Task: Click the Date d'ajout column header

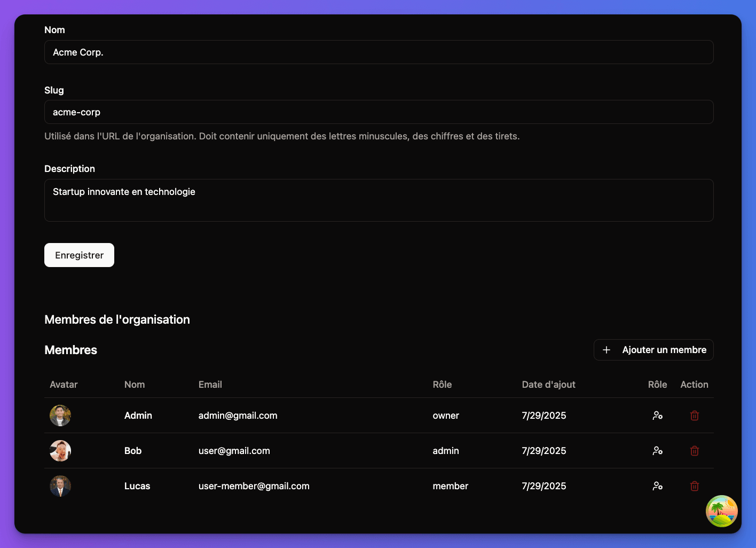Action: [548, 384]
